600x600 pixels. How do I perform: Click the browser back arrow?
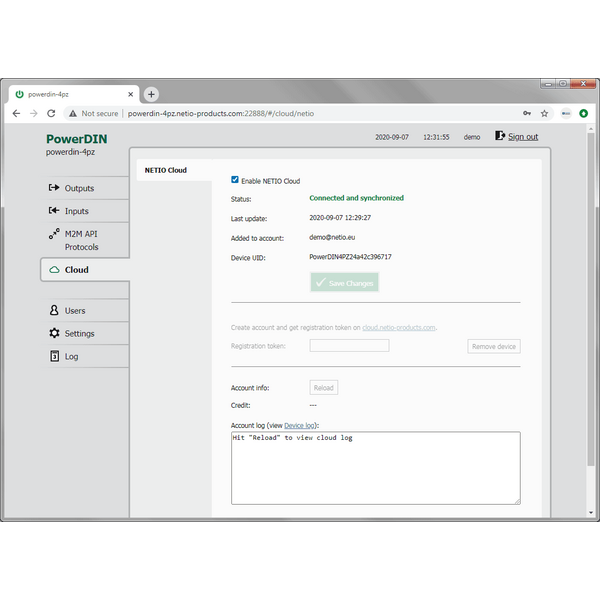click(17, 114)
